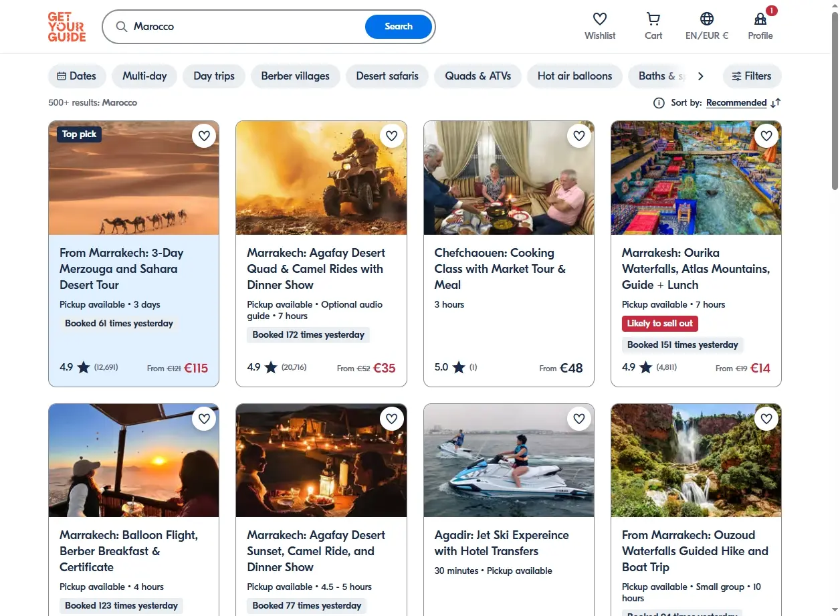The width and height of the screenshot is (840, 616).
Task: Wishlist the Chefchaouen Cooking Class
Action: tap(579, 136)
